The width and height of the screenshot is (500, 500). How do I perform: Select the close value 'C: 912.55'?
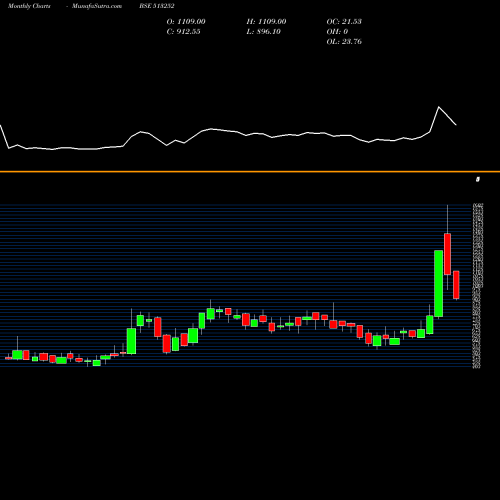click(183, 32)
